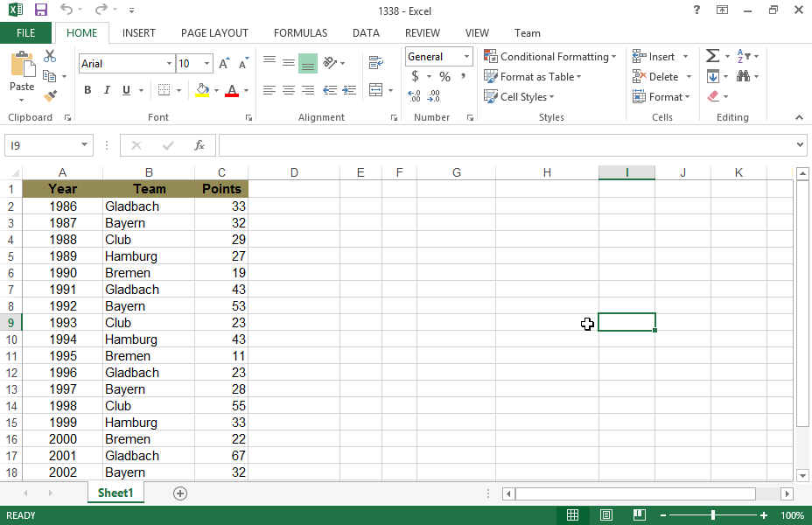
Task: Click the Increase Decimal icon
Action: [414, 96]
